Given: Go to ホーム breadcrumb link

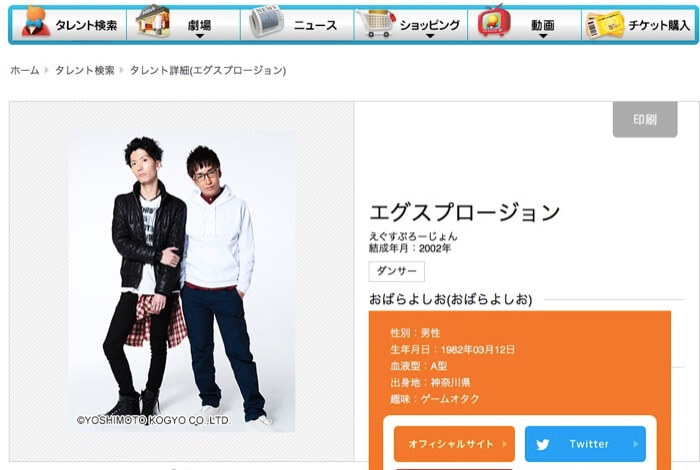Looking at the screenshot, I should (x=25, y=71).
